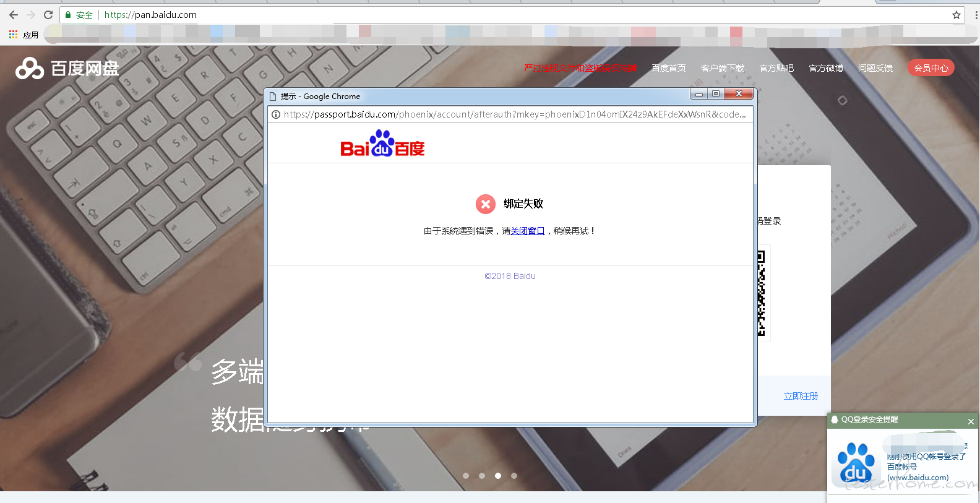Image resolution: width=980 pixels, height=503 pixels.
Task: Click the 关闭窗口 link
Action: 528,231
